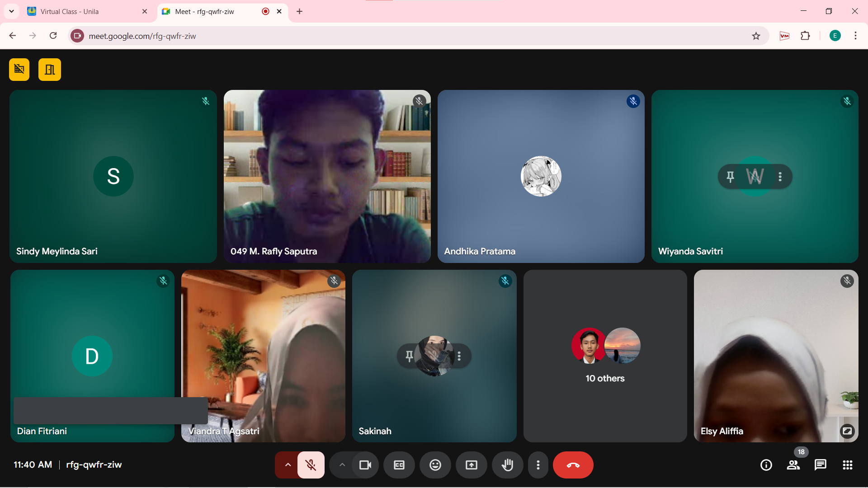Turn on closed captions
This screenshot has height=488, width=868.
pos(399,465)
